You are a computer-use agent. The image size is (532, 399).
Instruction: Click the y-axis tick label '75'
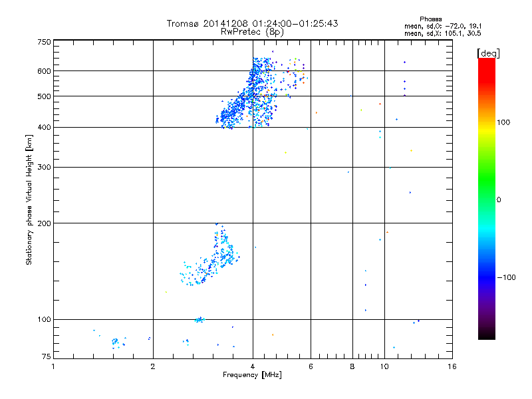(x=46, y=356)
